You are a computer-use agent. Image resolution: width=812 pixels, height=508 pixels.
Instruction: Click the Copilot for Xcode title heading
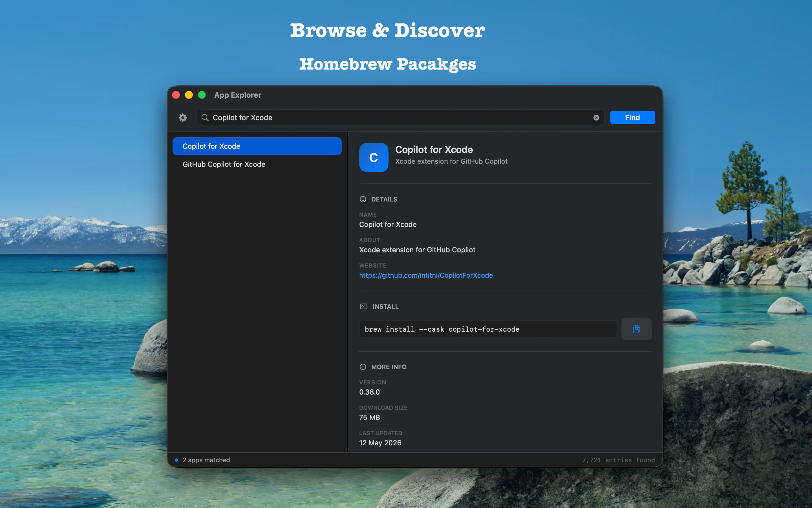coord(434,150)
